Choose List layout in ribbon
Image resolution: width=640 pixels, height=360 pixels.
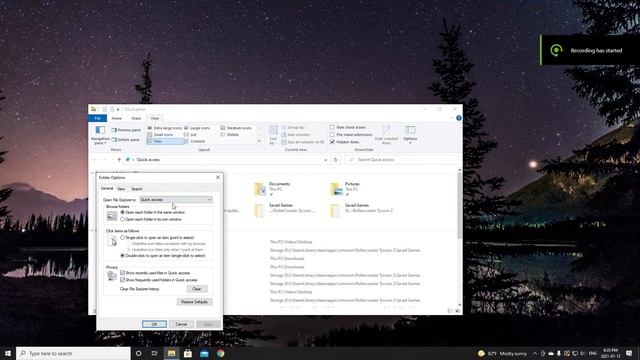tap(190, 134)
